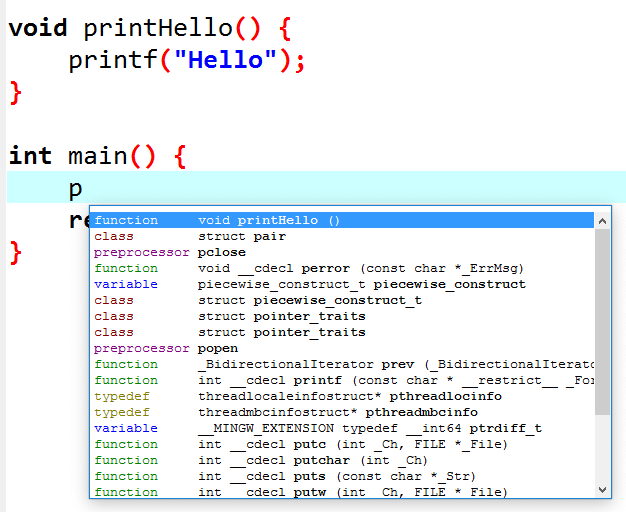Choose piecewise_construct variable entry
The width and height of the screenshot is (626, 512).
click(x=342, y=284)
